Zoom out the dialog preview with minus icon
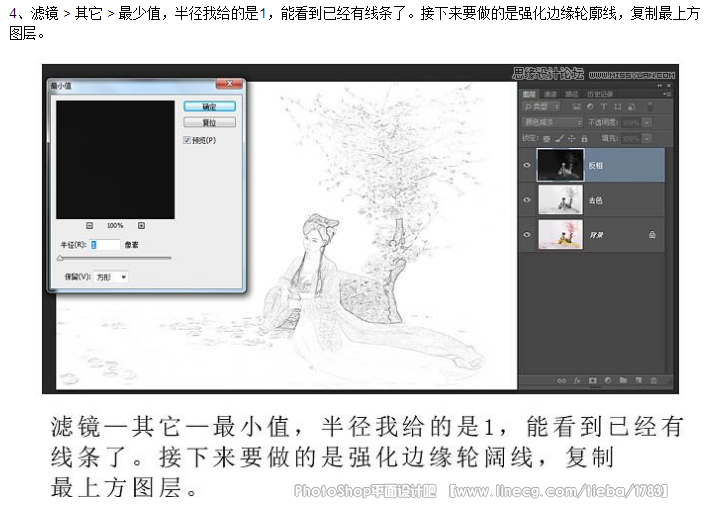 click(x=90, y=225)
